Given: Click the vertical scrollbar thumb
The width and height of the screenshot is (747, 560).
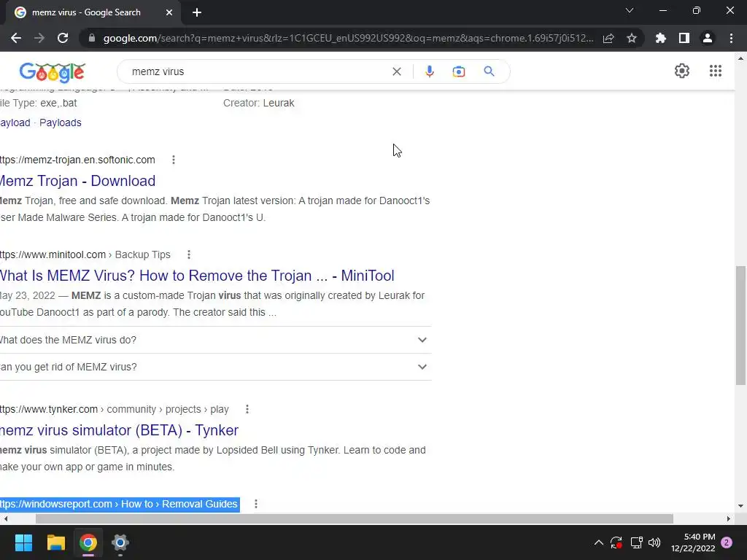Looking at the screenshot, I should point(740,325).
